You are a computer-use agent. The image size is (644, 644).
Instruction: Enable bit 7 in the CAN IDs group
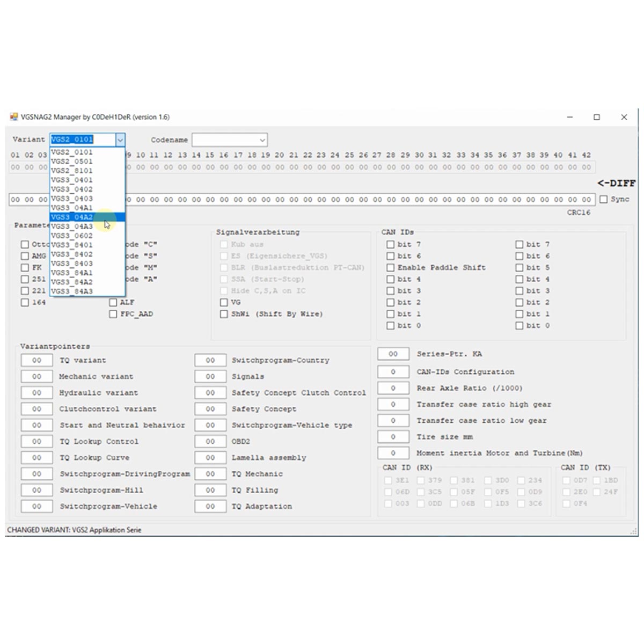click(x=391, y=244)
